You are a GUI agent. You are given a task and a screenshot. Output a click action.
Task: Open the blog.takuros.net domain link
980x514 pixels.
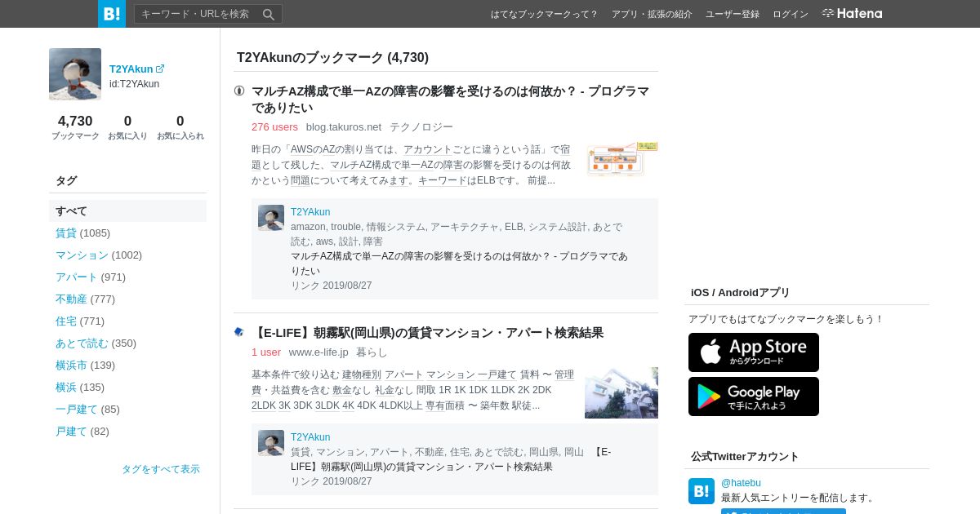(344, 126)
